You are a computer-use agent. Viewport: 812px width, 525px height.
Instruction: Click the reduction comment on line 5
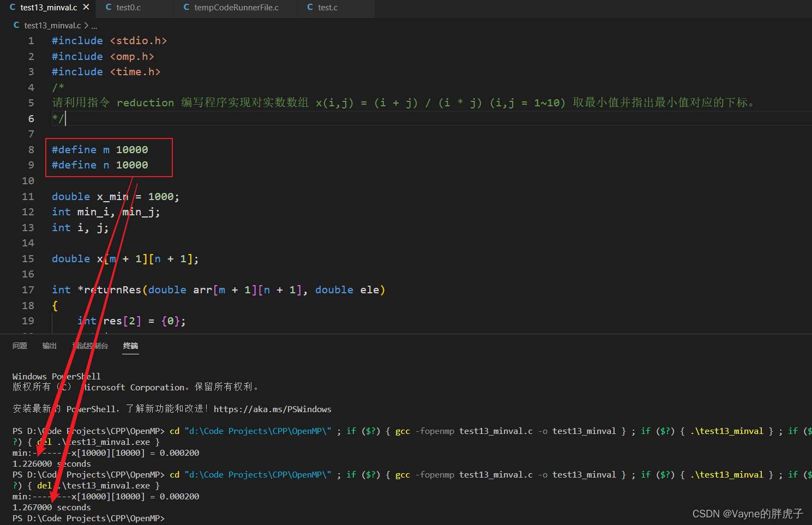point(404,103)
